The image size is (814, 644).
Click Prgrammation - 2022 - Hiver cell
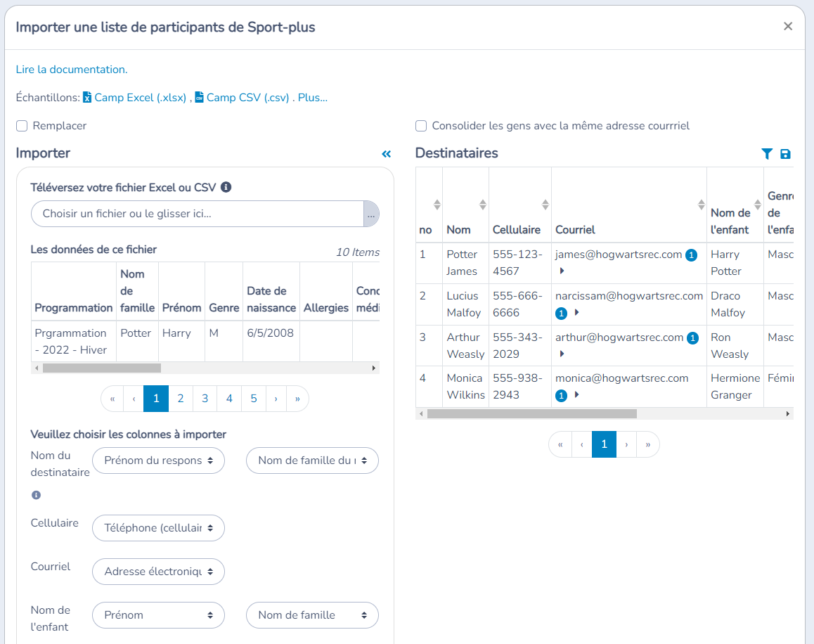pos(74,341)
